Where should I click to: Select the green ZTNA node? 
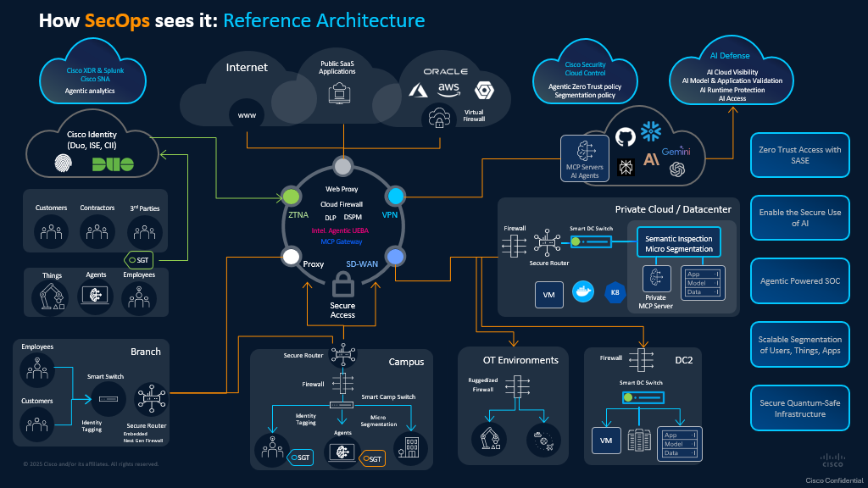pyautogui.click(x=292, y=196)
